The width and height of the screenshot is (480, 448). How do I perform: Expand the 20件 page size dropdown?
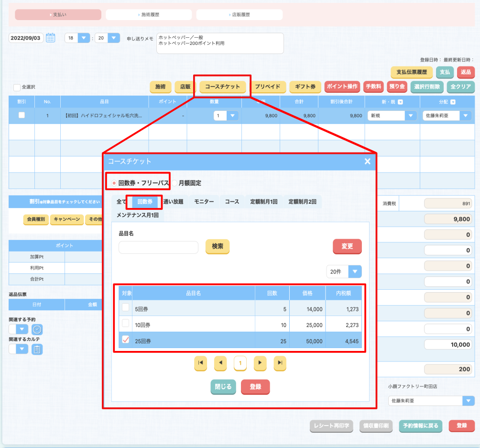point(355,272)
